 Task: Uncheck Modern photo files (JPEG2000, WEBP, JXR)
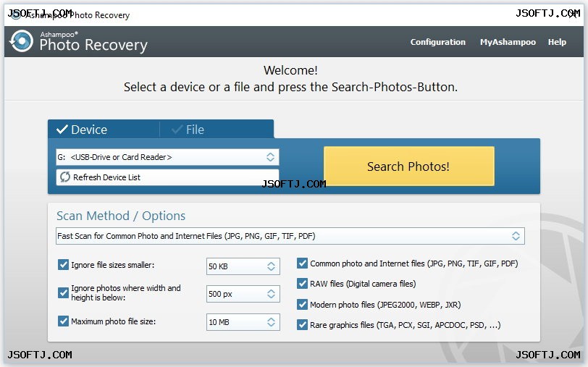tap(302, 304)
